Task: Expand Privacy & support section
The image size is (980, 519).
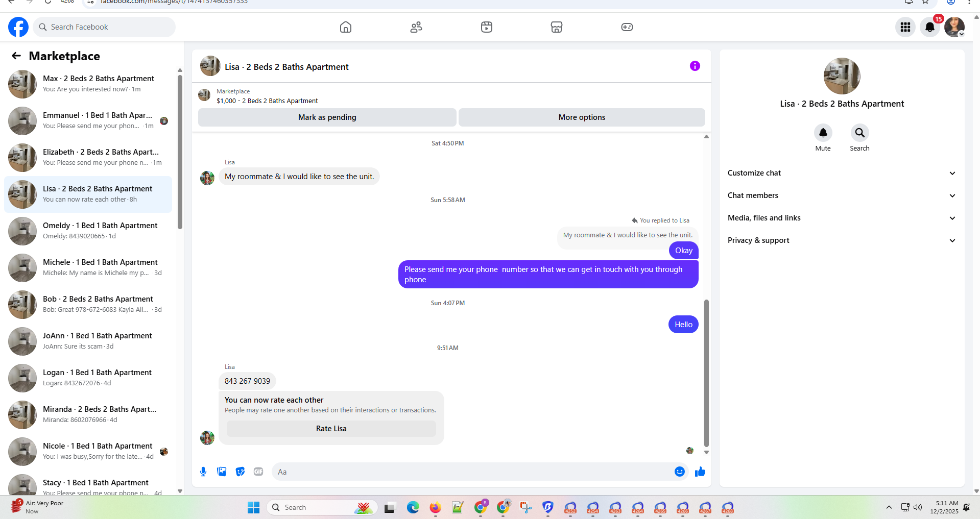Action: pos(842,240)
